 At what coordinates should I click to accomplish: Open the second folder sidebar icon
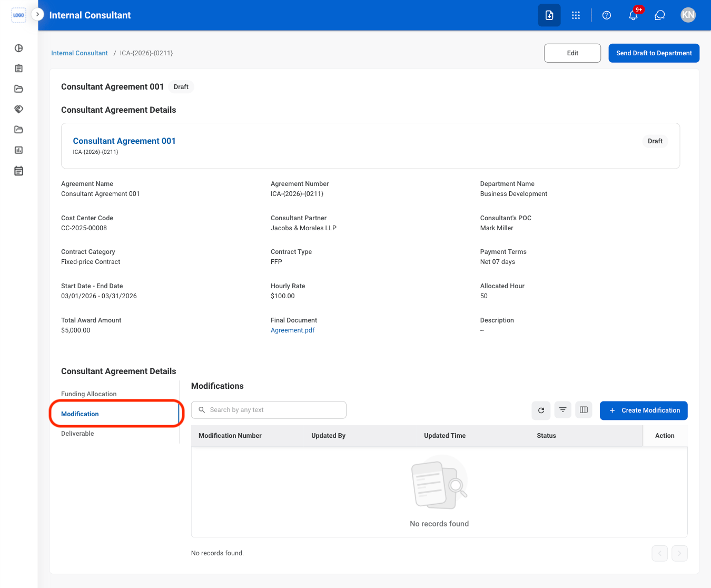(18, 130)
